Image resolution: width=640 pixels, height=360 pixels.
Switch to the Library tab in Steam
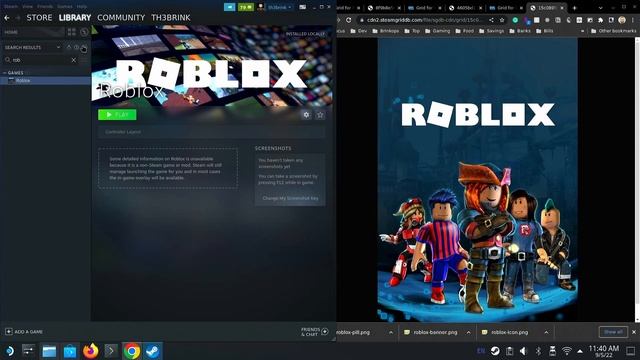point(75,18)
